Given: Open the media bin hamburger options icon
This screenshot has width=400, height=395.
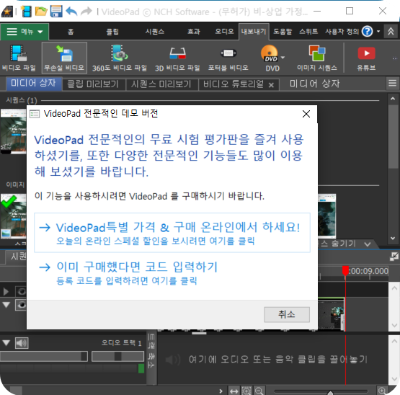Looking at the screenshot, I should point(392,83).
